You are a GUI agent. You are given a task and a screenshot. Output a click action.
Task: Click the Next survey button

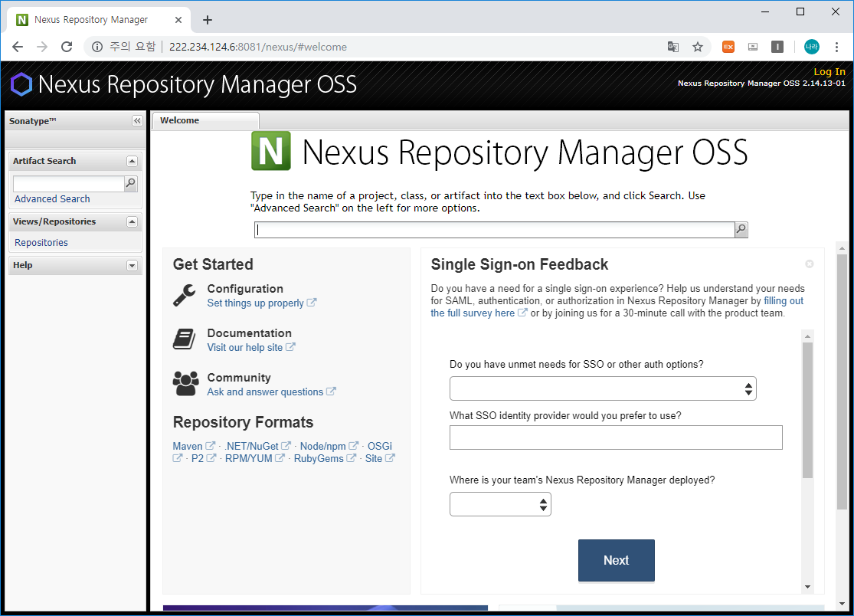[x=616, y=560]
